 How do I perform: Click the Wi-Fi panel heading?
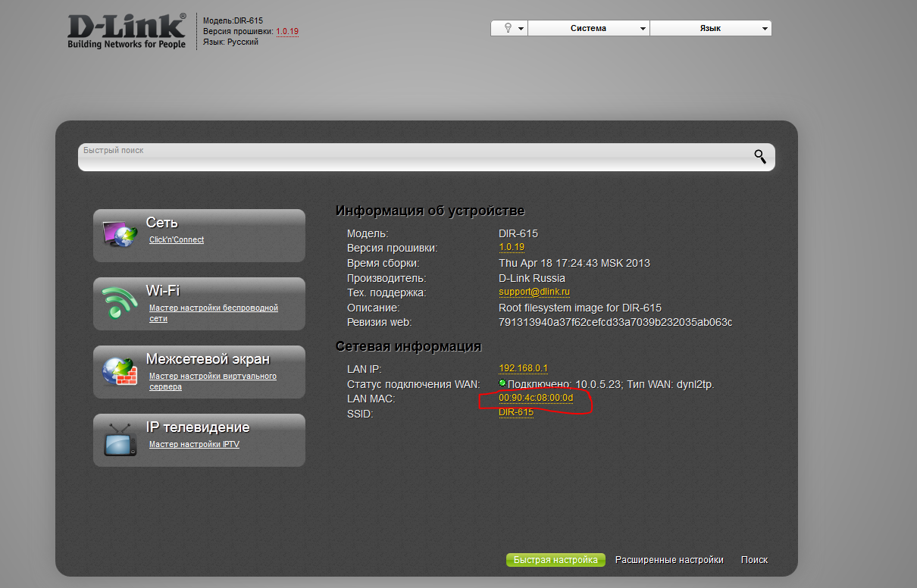coord(163,291)
